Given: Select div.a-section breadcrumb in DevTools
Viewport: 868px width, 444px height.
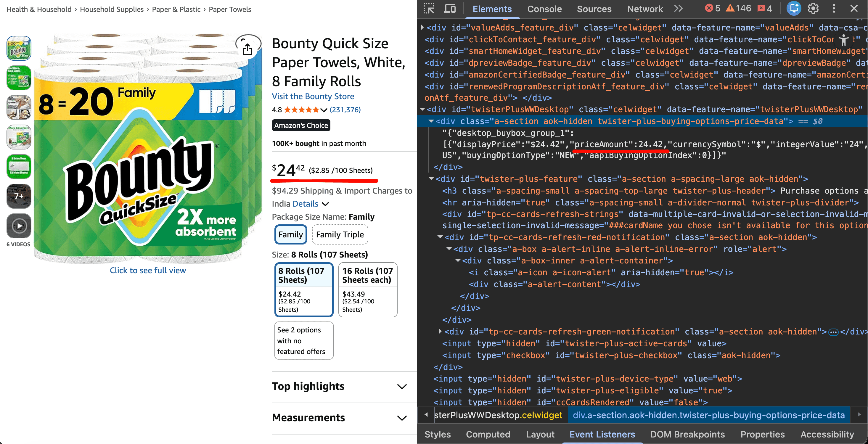Looking at the screenshot, I should [709, 415].
